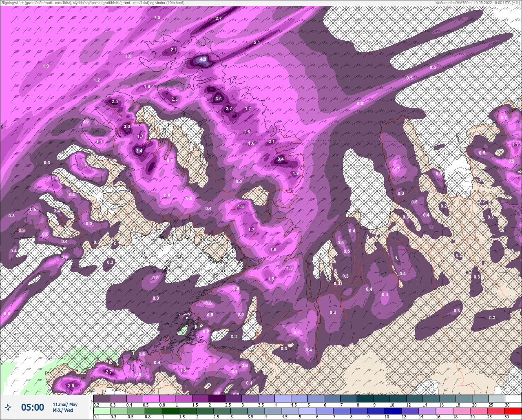The width and height of the screenshot is (522, 420).
Task: Click the '11.maí/ May' date label
Action: pyautogui.click(x=65, y=404)
